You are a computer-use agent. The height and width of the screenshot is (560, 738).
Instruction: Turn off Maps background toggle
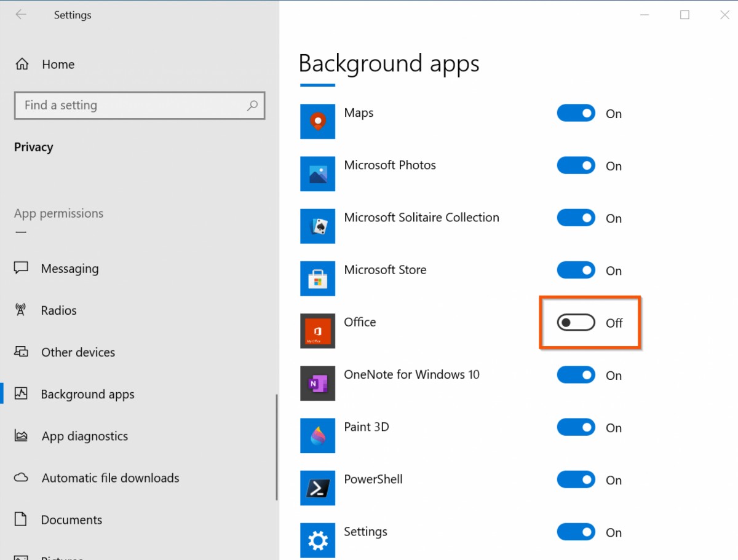[x=576, y=113]
